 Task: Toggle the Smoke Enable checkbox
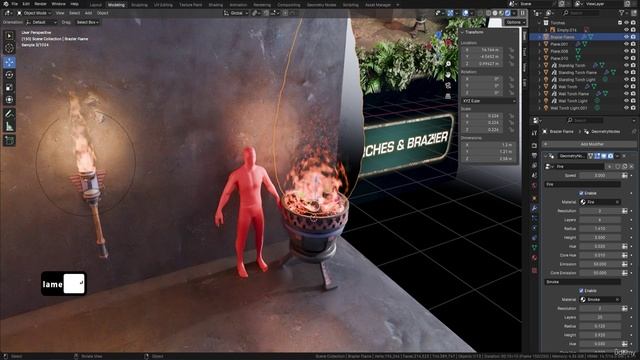coord(581,291)
